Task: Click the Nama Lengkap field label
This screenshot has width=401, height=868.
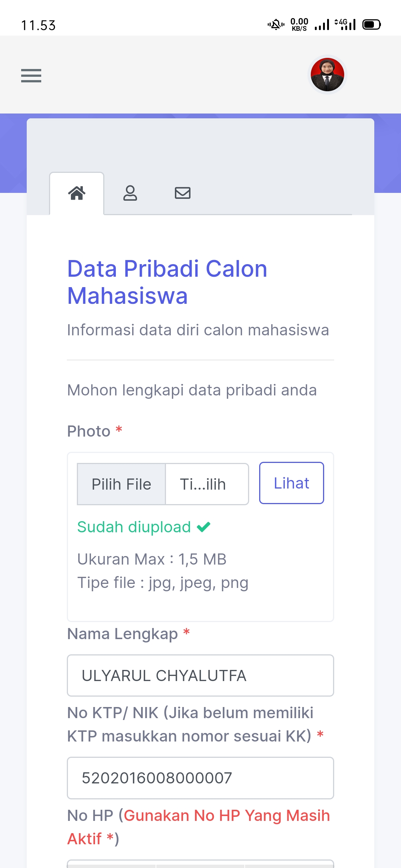Action: pos(123,634)
